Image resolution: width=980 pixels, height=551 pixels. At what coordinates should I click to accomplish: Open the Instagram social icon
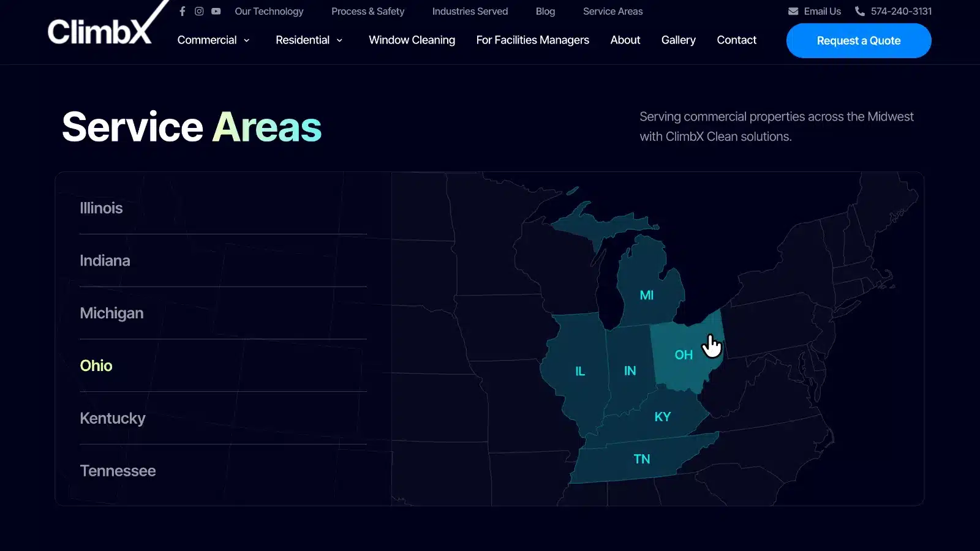[199, 11]
